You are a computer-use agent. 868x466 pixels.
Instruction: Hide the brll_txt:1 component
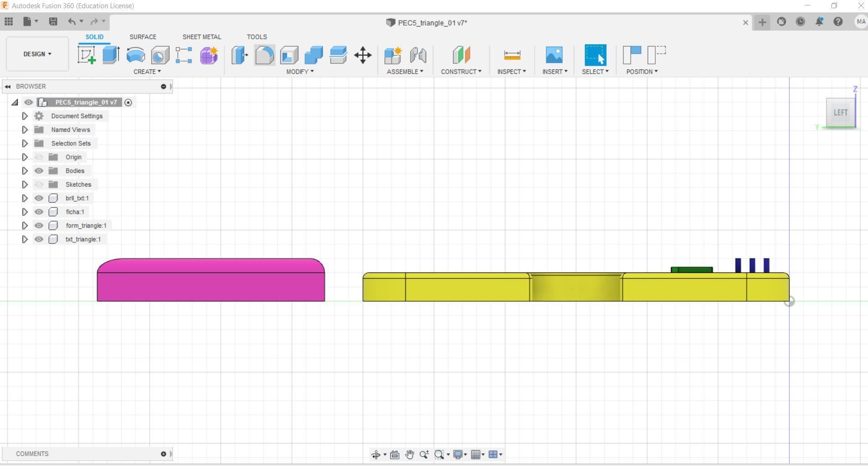point(39,198)
